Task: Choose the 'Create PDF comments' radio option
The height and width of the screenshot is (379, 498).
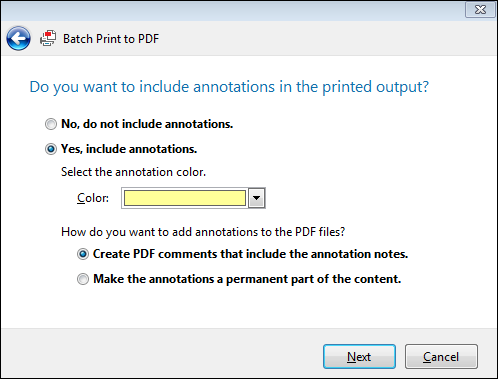Action: point(83,254)
